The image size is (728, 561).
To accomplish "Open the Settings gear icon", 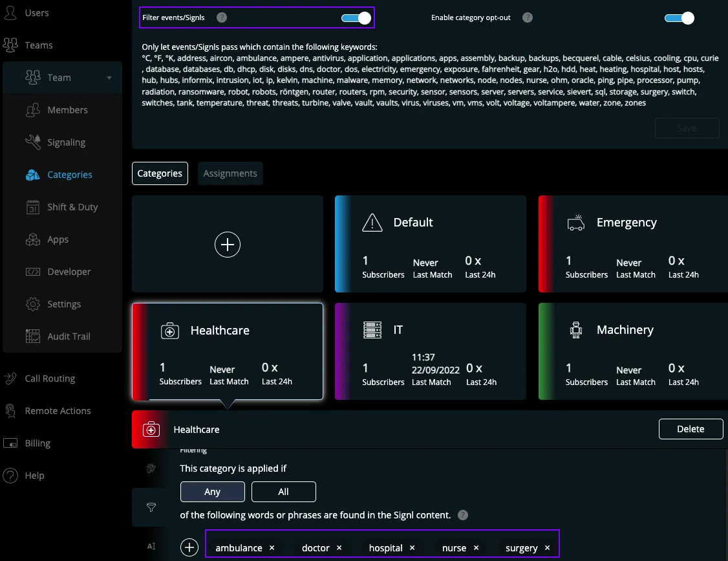I will click(x=32, y=304).
